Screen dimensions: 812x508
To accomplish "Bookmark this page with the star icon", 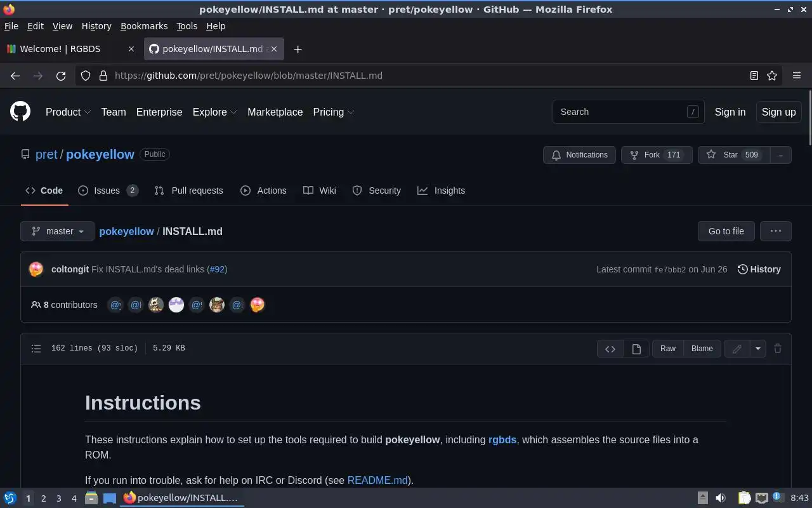I will pyautogui.click(x=772, y=76).
